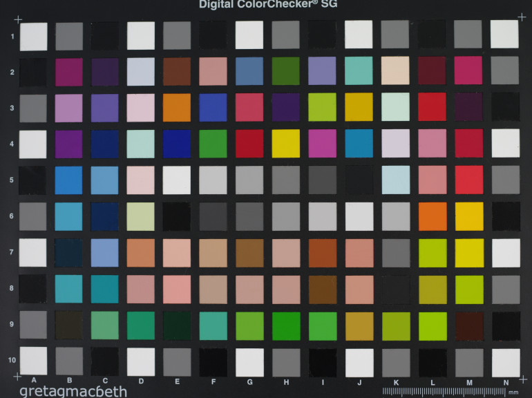Pick the golden yellow patch at M6
The height and width of the screenshot is (398, 532).
point(469,216)
